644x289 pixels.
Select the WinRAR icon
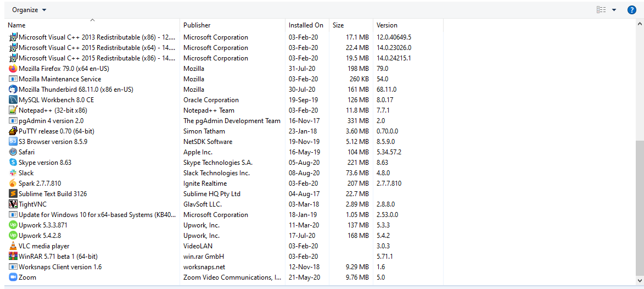coord(13,257)
